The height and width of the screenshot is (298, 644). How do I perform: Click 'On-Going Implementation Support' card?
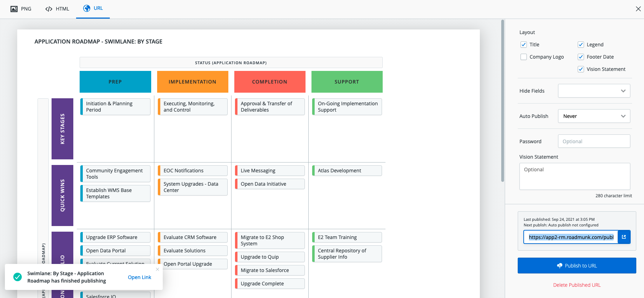coord(347,107)
